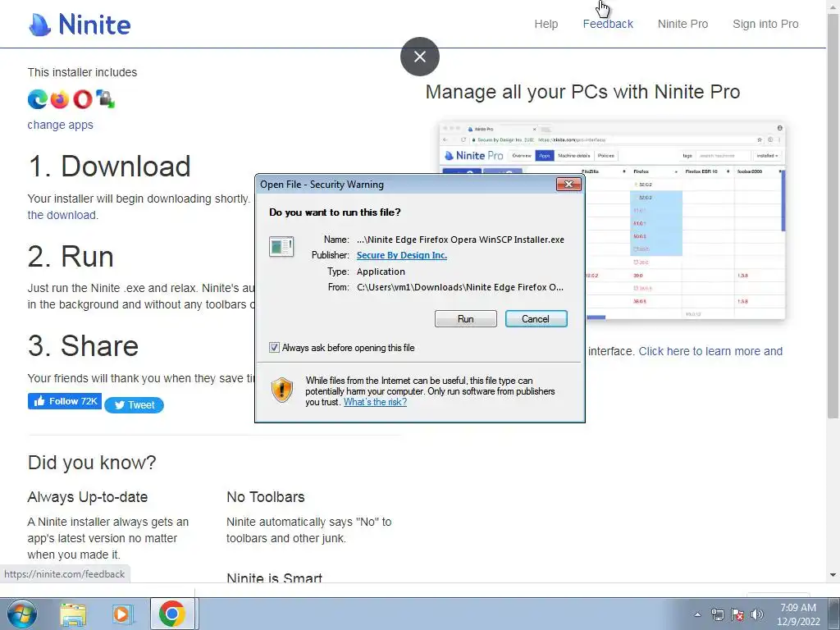Screen dimensions: 840x630
Task: Click the Run button in the dialog
Action: [x=466, y=319]
